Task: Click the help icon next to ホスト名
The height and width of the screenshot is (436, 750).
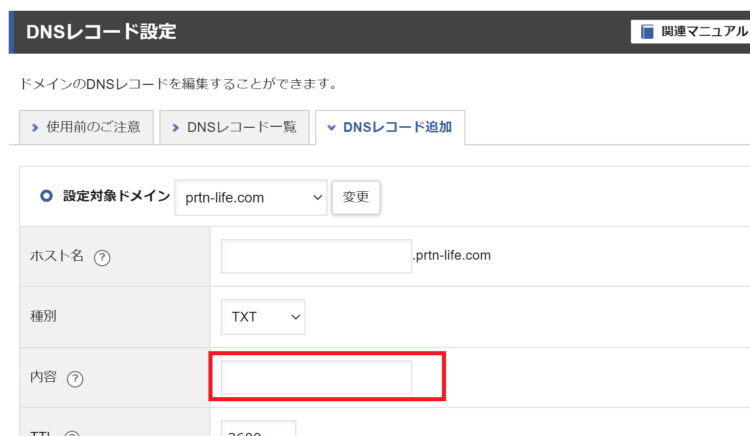Action: coord(102,258)
